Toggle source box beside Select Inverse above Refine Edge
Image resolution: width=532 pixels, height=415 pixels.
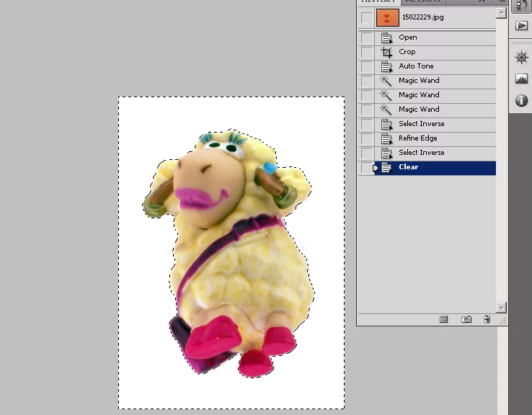tap(366, 124)
